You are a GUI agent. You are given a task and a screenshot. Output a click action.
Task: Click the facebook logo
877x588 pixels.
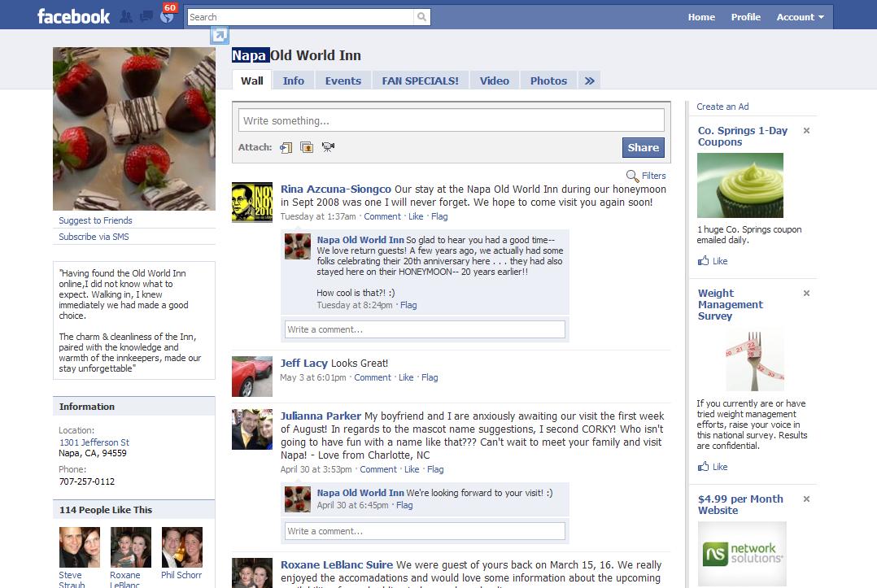coord(73,17)
